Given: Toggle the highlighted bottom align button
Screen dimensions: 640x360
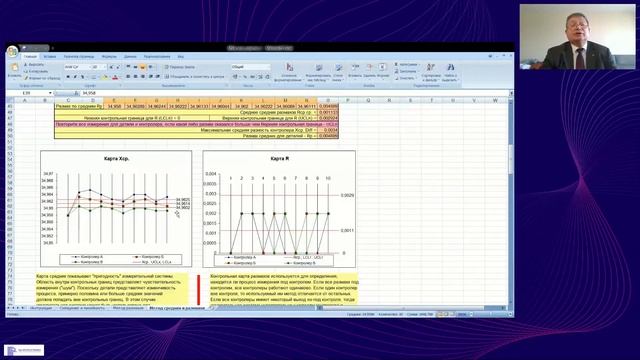Looking at the screenshot, I should tap(143, 67).
